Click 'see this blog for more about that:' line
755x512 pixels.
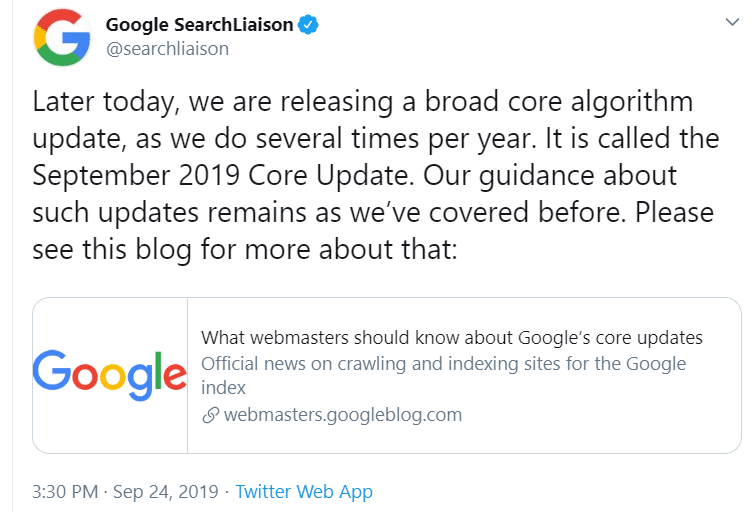(x=245, y=249)
